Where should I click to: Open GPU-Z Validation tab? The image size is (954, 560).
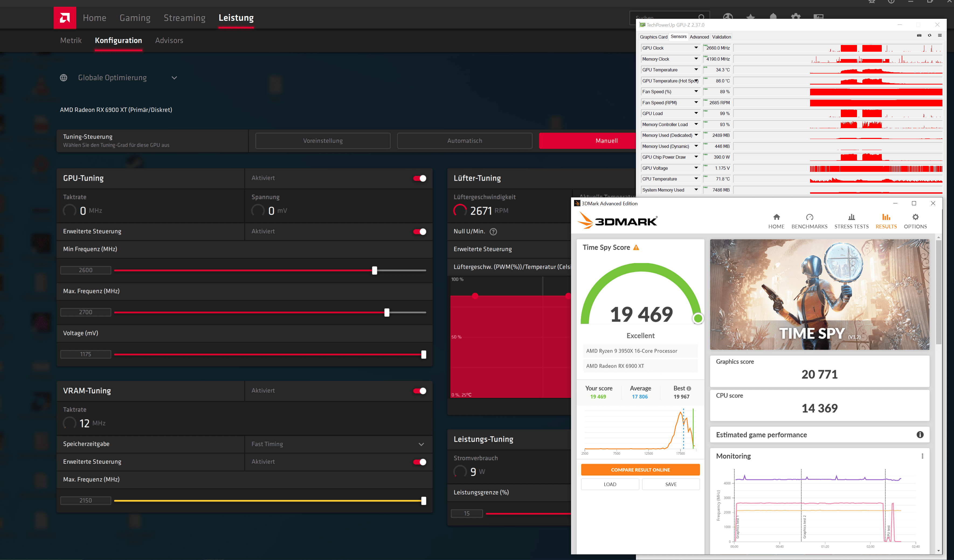click(x=721, y=37)
